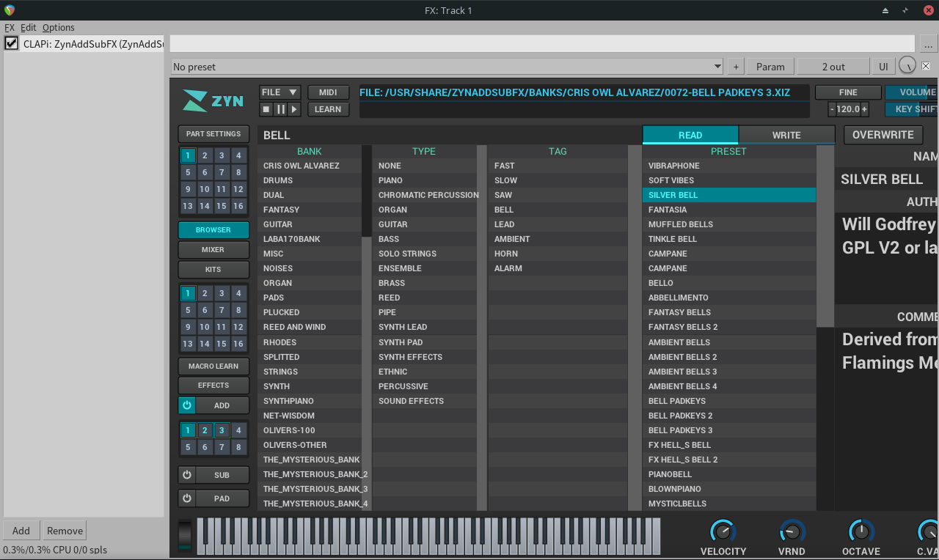This screenshot has width=939, height=560.
Task: Click the plus tempo stepper at 120.0
Action: (x=864, y=109)
